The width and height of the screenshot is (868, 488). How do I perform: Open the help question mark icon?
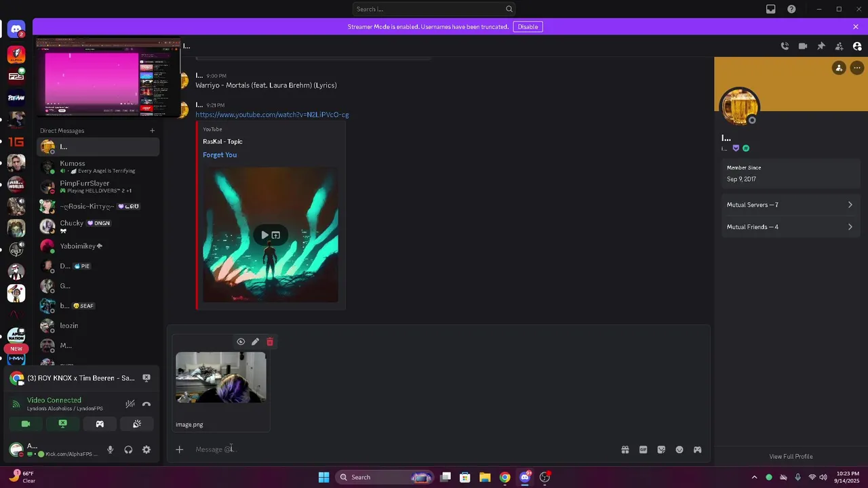791,9
